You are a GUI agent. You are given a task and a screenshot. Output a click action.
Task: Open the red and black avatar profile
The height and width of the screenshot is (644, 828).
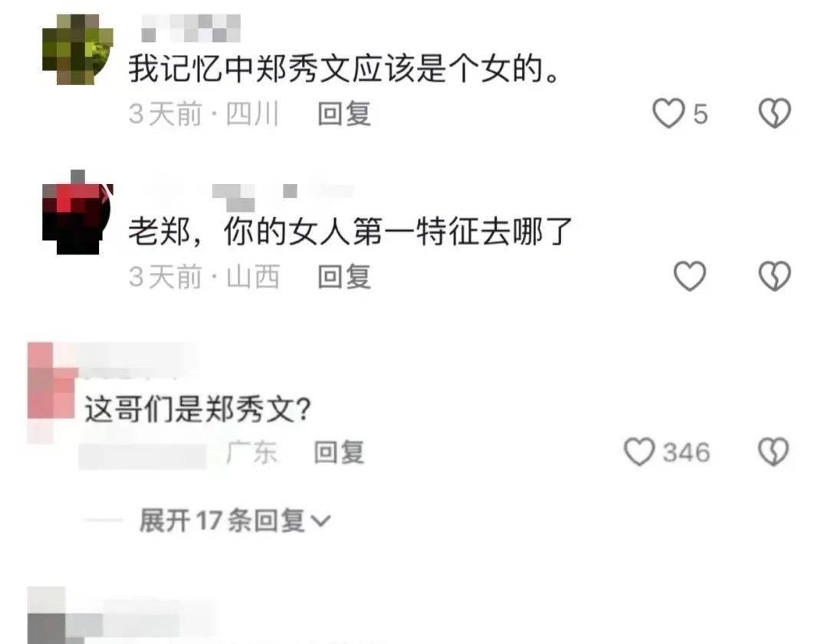pyautogui.click(x=77, y=212)
